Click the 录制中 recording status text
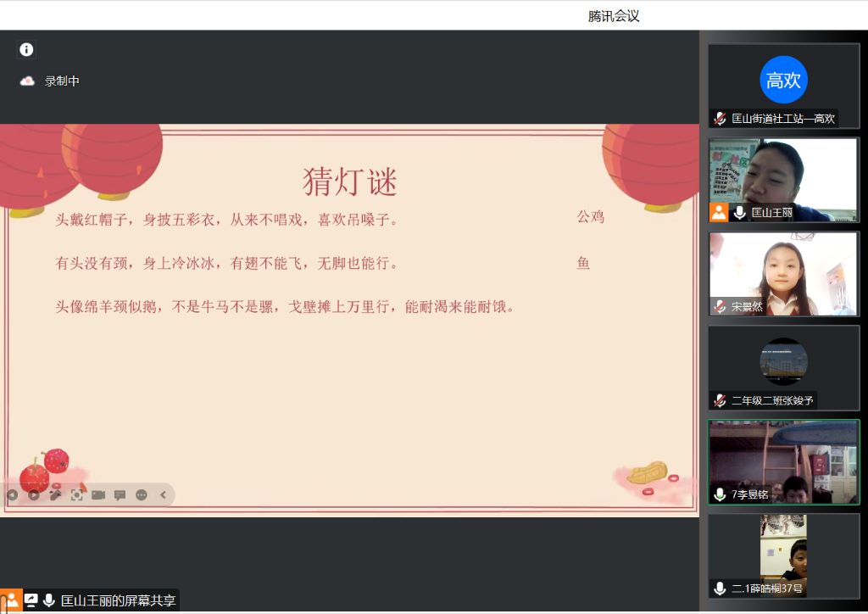Viewport: 868px width, 614px height. (62, 81)
